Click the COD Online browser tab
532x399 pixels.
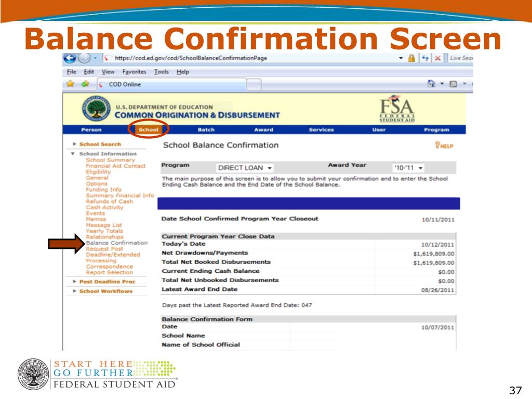[x=171, y=84]
